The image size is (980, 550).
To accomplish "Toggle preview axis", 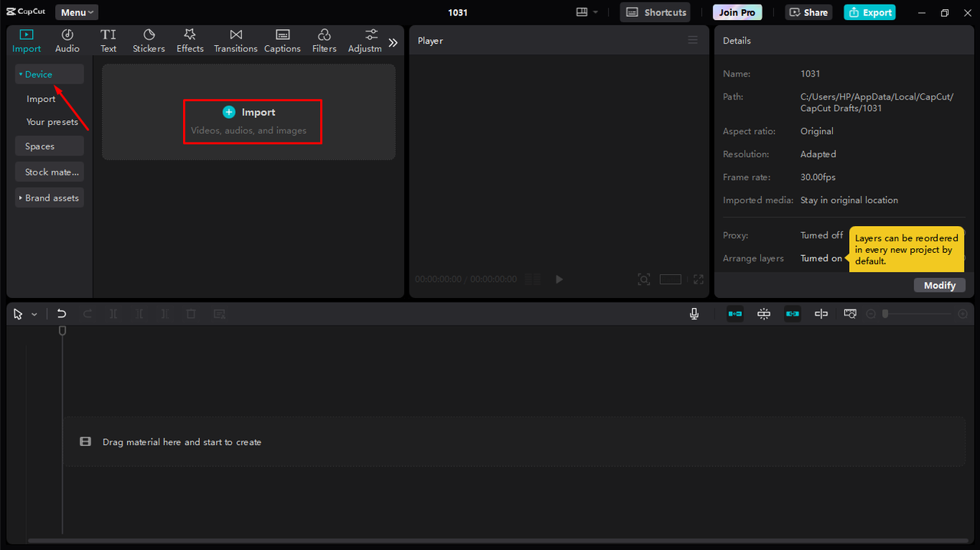I will click(821, 314).
